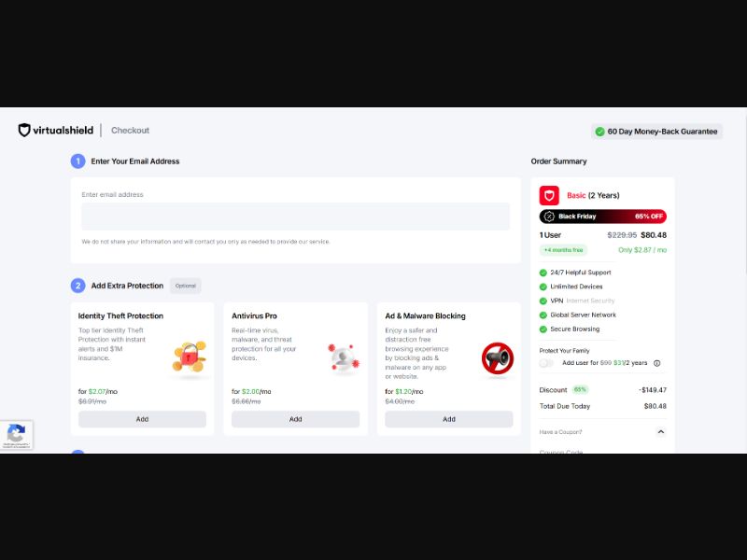Toggle the Add user for $31 switch
Image resolution: width=747 pixels, height=560 pixels.
[x=545, y=363]
